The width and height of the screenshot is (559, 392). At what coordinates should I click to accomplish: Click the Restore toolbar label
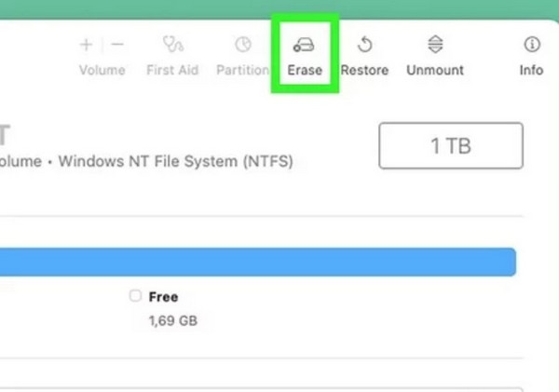pos(364,70)
